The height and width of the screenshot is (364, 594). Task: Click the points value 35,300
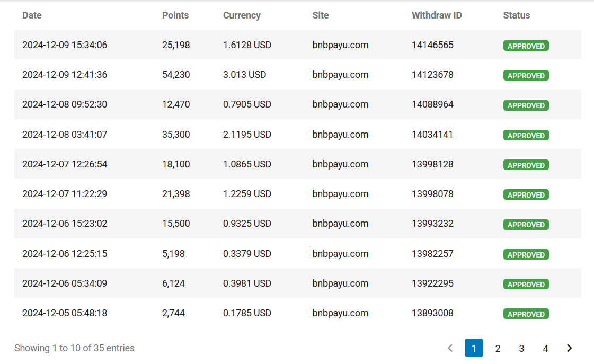click(176, 135)
